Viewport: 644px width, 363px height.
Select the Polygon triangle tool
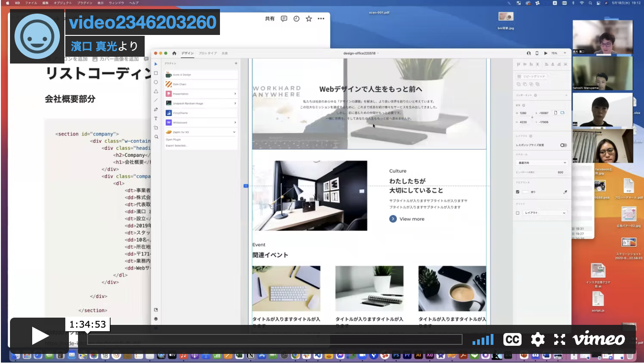[x=156, y=91]
